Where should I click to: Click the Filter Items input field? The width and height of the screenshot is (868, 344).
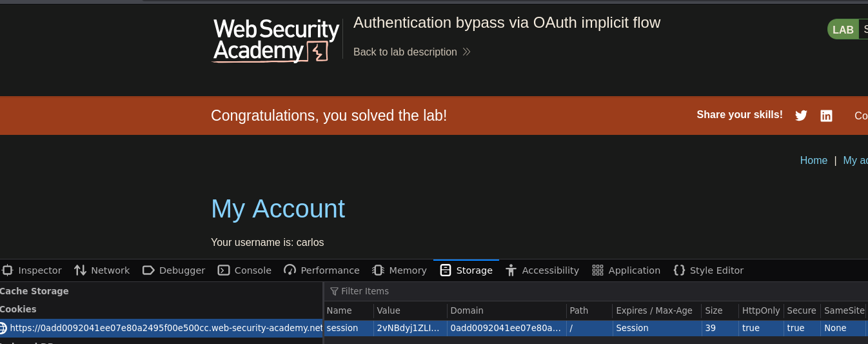(597, 291)
